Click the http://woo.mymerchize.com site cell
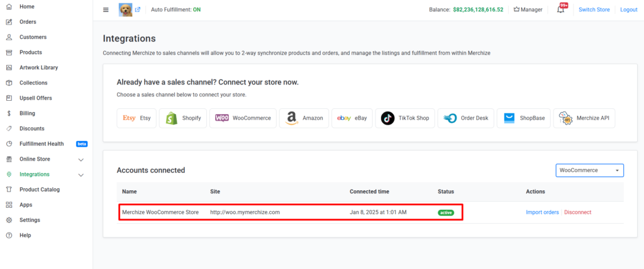 245,212
